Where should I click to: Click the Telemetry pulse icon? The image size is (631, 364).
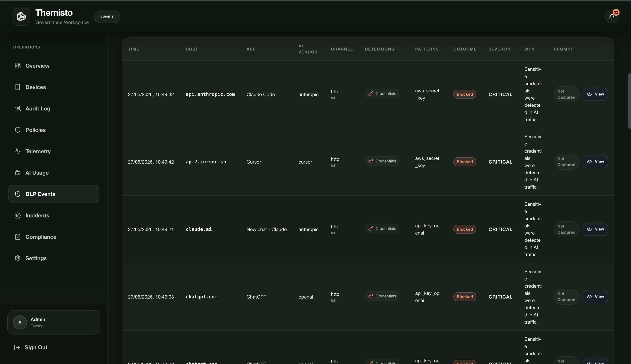tap(18, 151)
